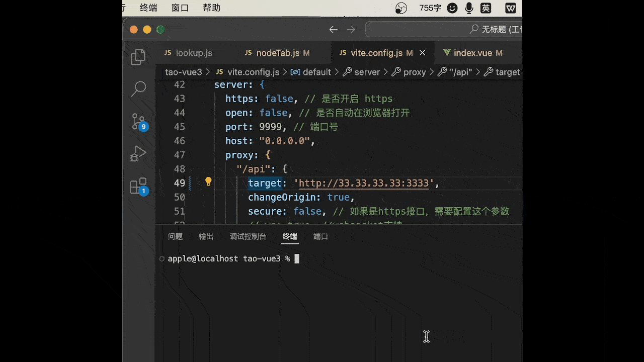Click server in the breadcrumb

[x=367, y=72]
